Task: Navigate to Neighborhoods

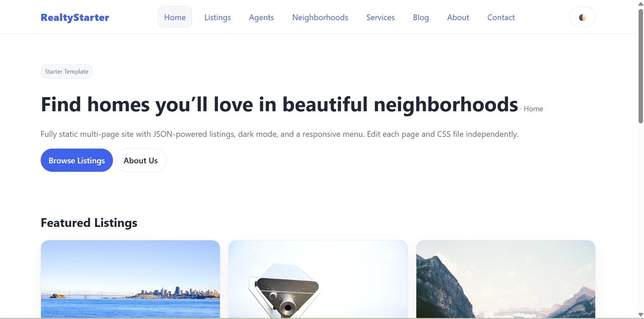Action: [320, 17]
